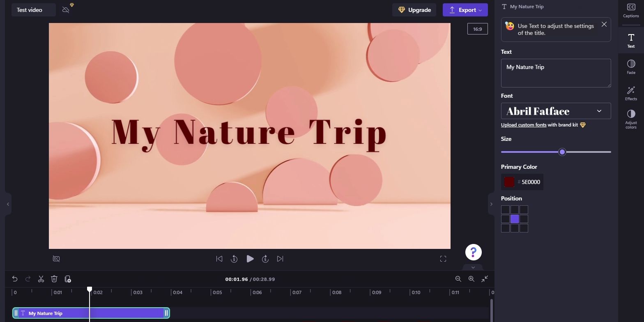Zoom out on the timeline

tap(458, 279)
